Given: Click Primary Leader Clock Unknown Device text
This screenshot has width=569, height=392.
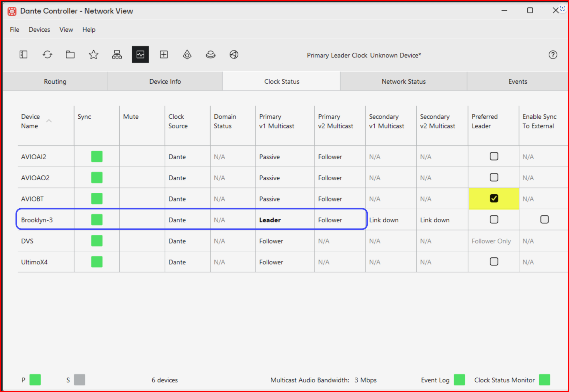Looking at the screenshot, I should pyautogui.click(x=364, y=55).
